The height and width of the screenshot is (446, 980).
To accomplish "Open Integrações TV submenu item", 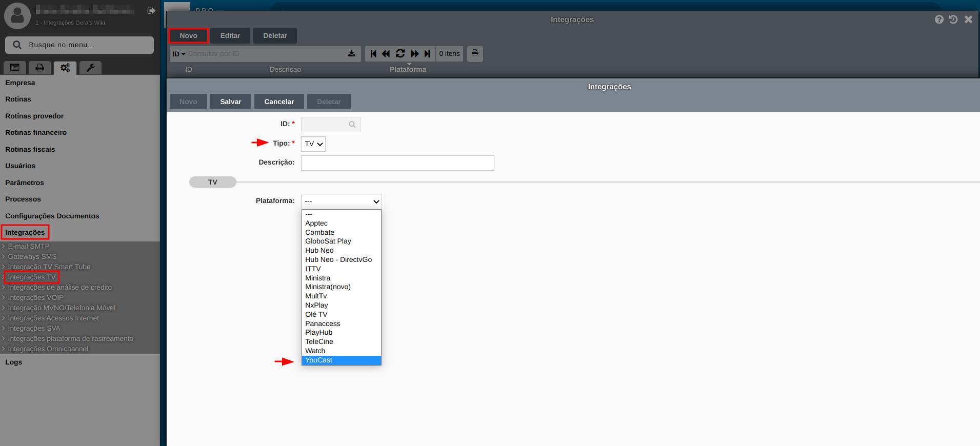I will pyautogui.click(x=32, y=277).
